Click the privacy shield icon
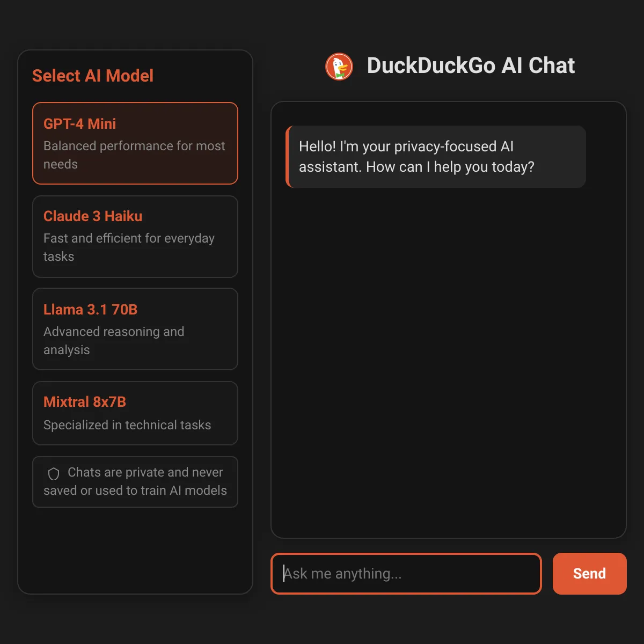Screen dimensions: 644x644 coord(54,473)
